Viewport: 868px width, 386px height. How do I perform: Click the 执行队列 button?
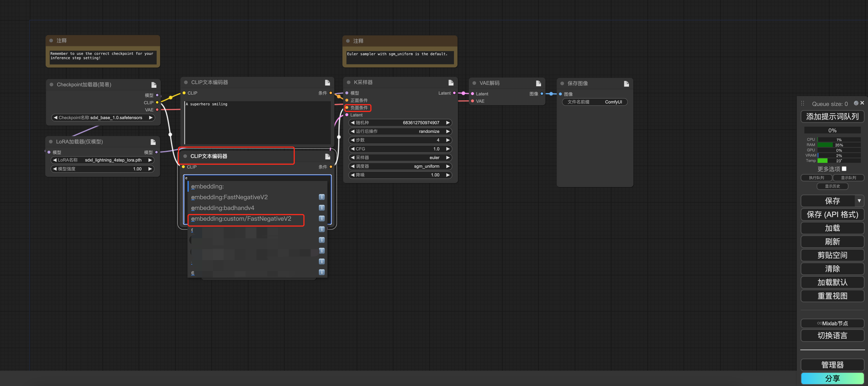(x=816, y=178)
